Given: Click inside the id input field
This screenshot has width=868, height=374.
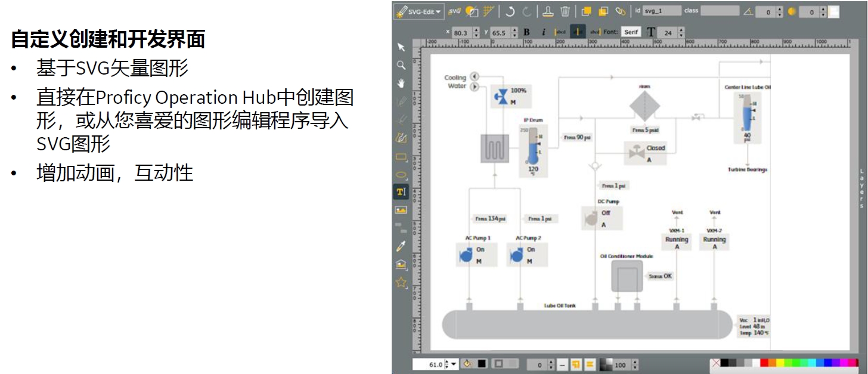Looking at the screenshot, I should 662,10.
